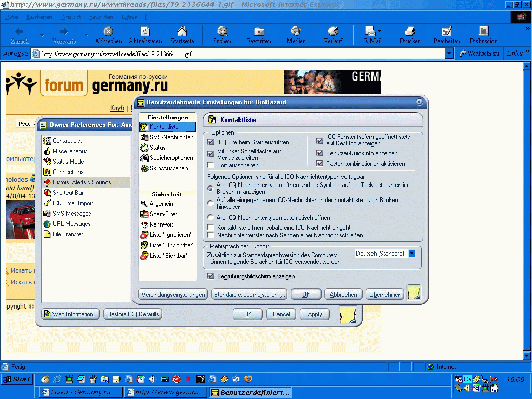Screen dimensions: 532x399
Task: Toggle Mit linker Schaltfläche auf Menüs zugreifen
Action: 211,154
